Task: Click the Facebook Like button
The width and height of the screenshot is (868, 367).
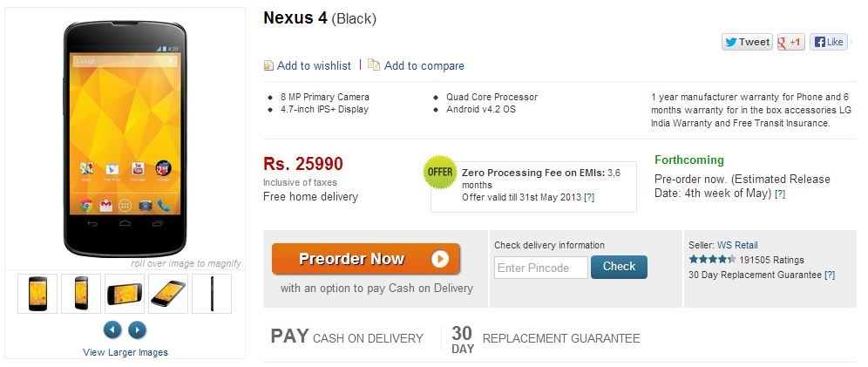Action: click(x=829, y=42)
